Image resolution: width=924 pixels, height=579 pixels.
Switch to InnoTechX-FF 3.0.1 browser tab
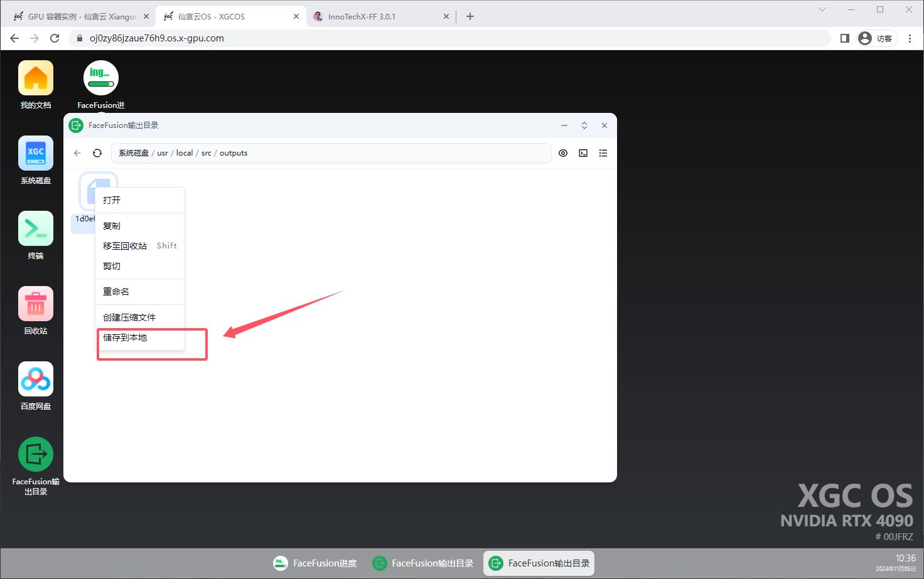tap(380, 17)
